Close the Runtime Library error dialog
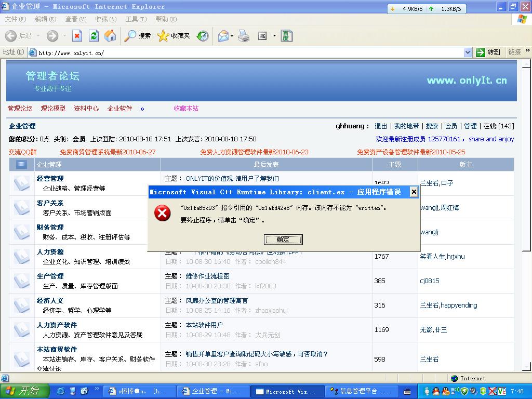The image size is (532, 399). [x=414, y=192]
